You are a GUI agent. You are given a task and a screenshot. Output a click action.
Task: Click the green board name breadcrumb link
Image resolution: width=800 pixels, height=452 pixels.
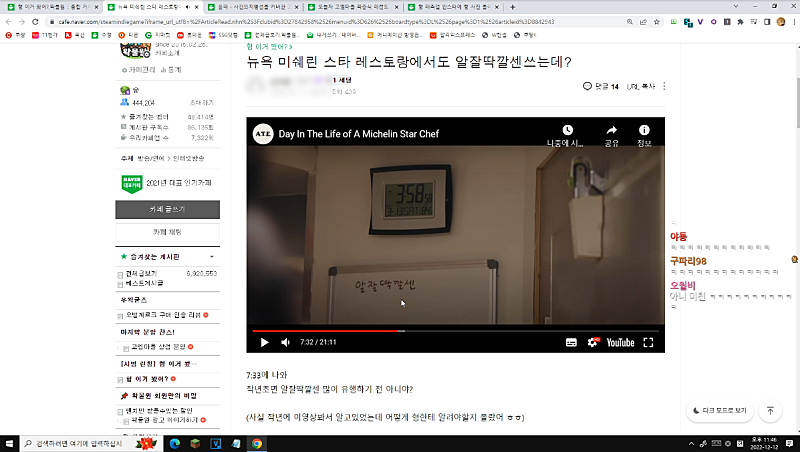click(x=269, y=46)
